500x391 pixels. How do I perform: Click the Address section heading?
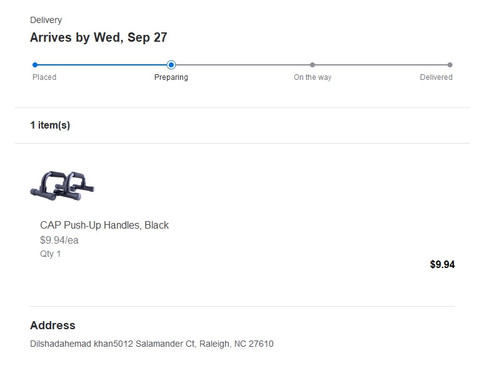pos(53,325)
